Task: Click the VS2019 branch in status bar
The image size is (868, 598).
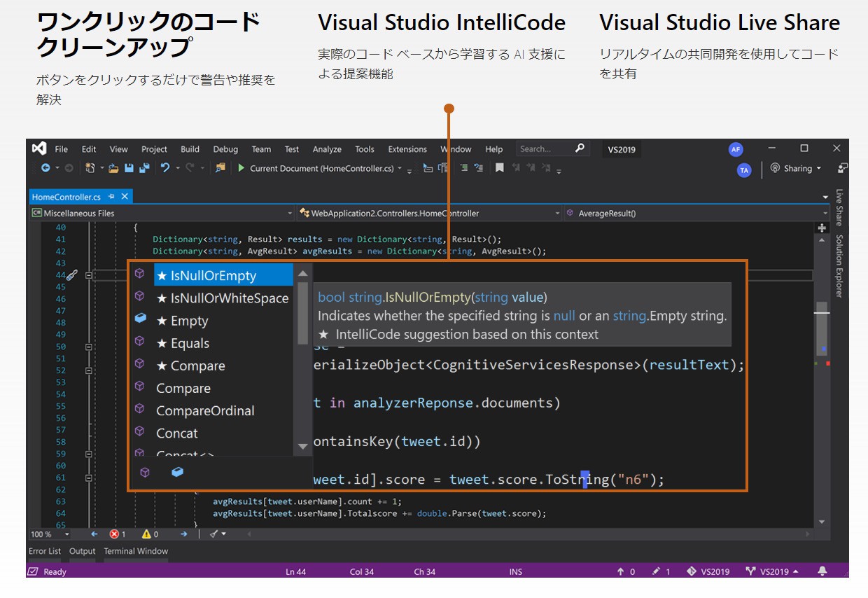Action: pyautogui.click(x=773, y=571)
